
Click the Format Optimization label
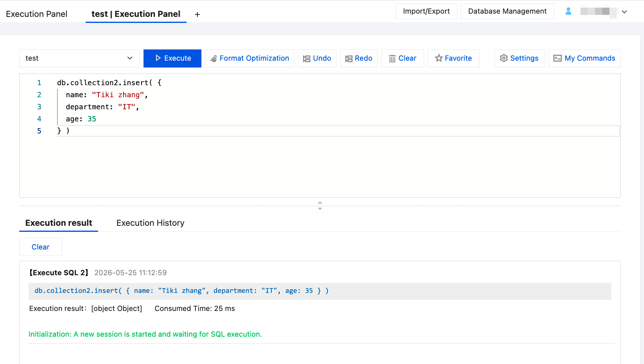click(254, 58)
